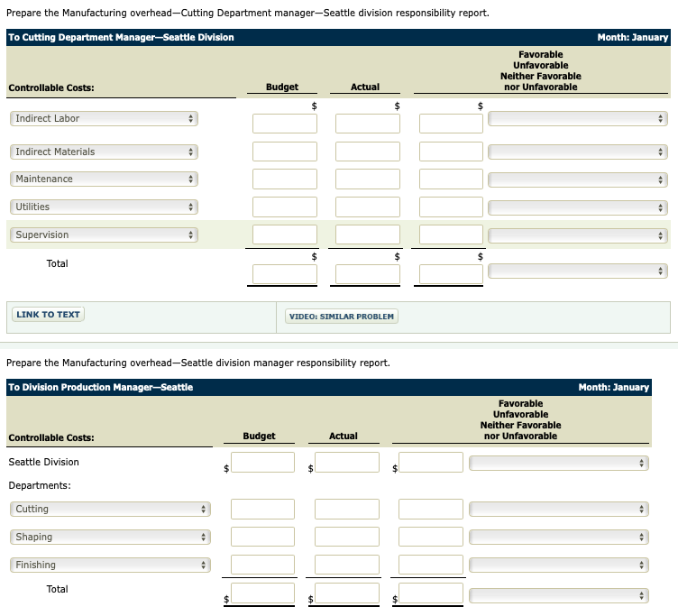Click Actual field for Cutting department
678x616 pixels.
pyautogui.click(x=347, y=510)
